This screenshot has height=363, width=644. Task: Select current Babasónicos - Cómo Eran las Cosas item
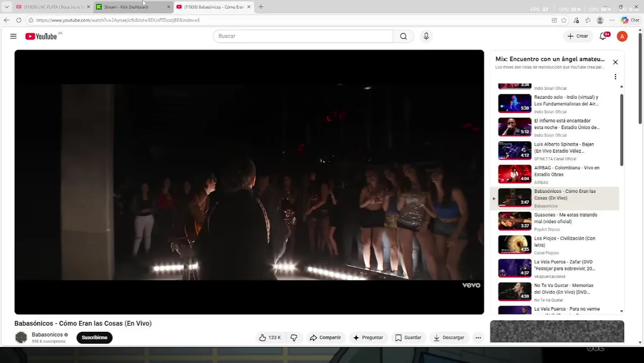[554, 198]
